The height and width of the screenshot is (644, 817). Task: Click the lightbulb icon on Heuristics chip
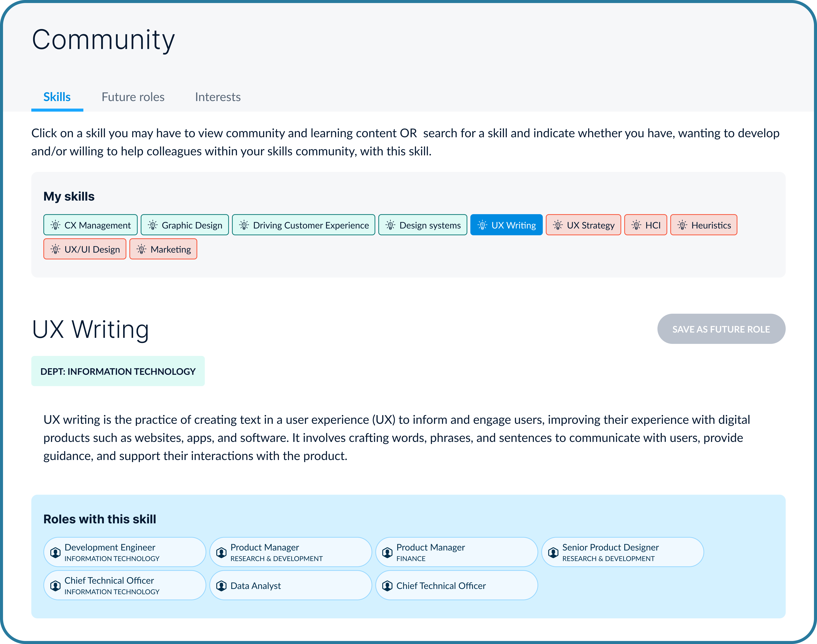[682, 225]
